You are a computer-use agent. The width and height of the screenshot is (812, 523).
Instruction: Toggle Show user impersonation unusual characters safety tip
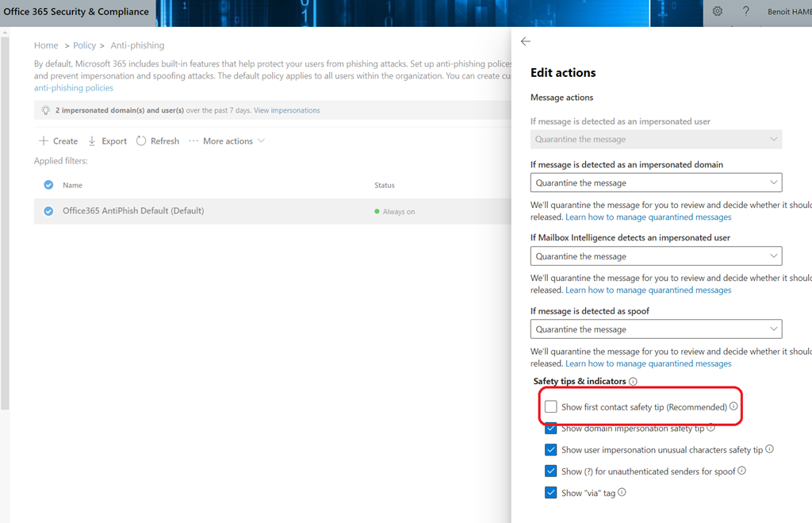pos(550,449)
